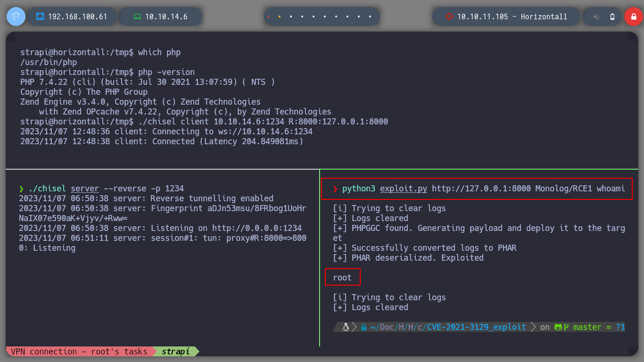
Task: Click "CVE-2021-3129_exploit" in the prompt path
Action: tap(477, 327)
